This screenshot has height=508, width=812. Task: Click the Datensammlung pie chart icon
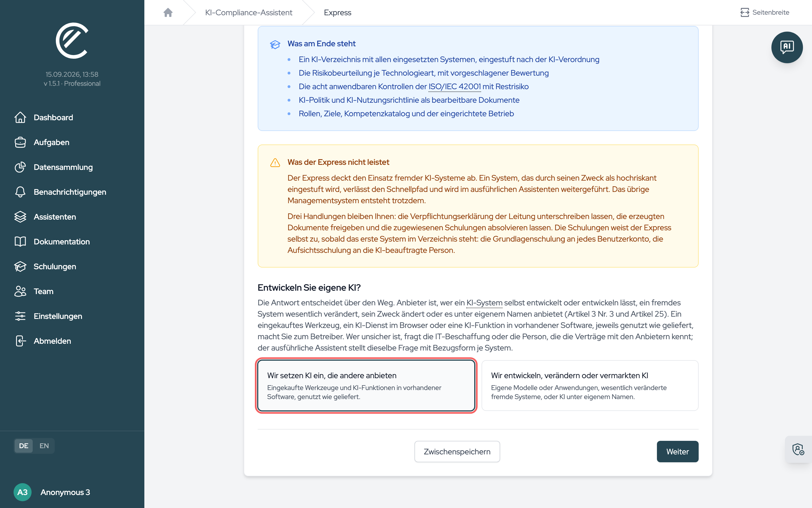[20, 167]
